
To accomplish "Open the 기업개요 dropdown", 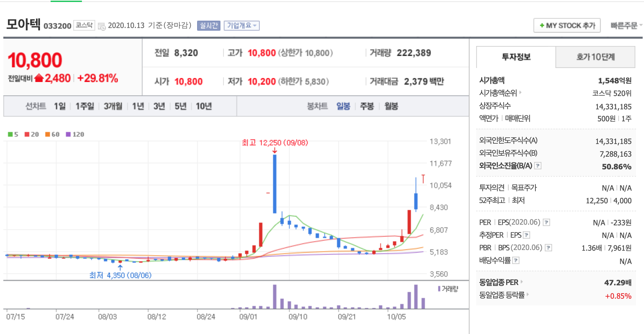I will 241,26.
